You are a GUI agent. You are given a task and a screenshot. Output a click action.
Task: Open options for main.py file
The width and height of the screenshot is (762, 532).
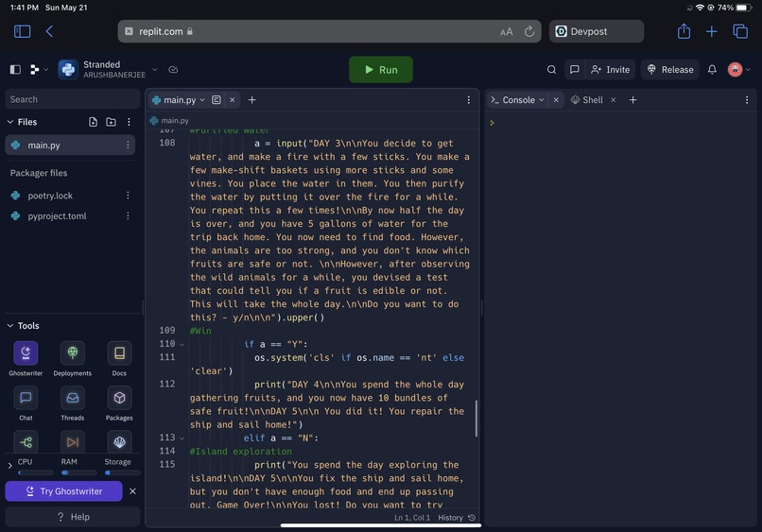point(128,145)
